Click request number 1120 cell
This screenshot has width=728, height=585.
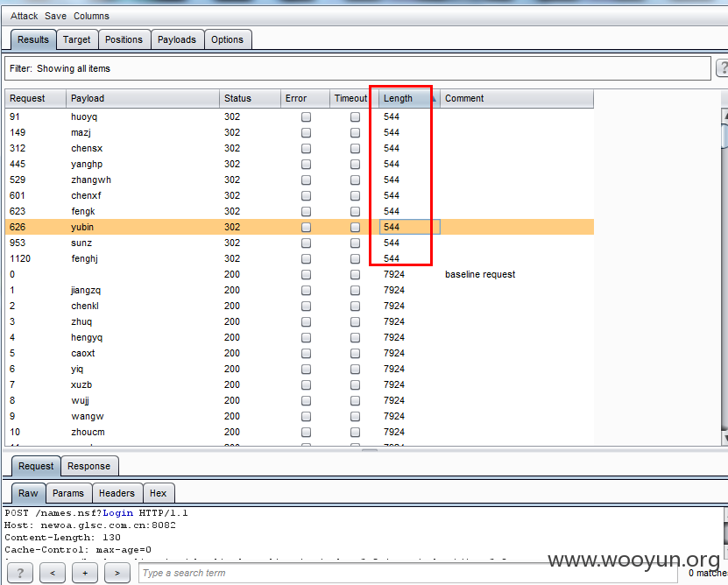tap(20, 258)
